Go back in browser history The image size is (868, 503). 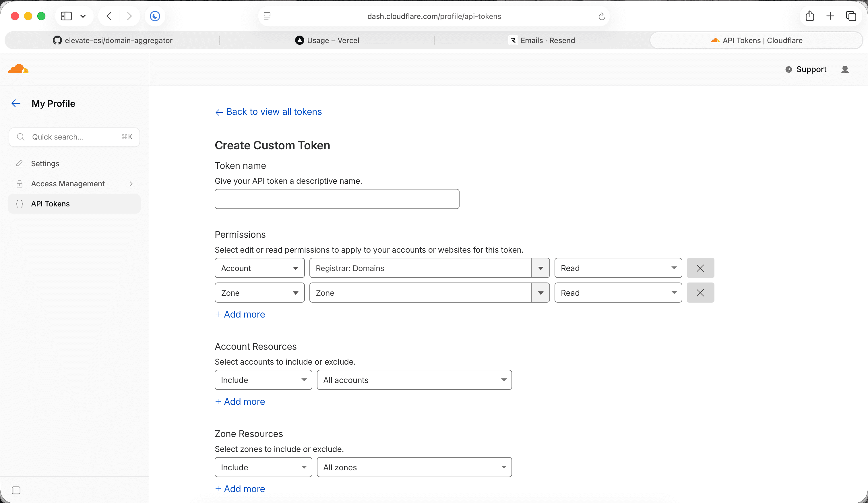109,16
